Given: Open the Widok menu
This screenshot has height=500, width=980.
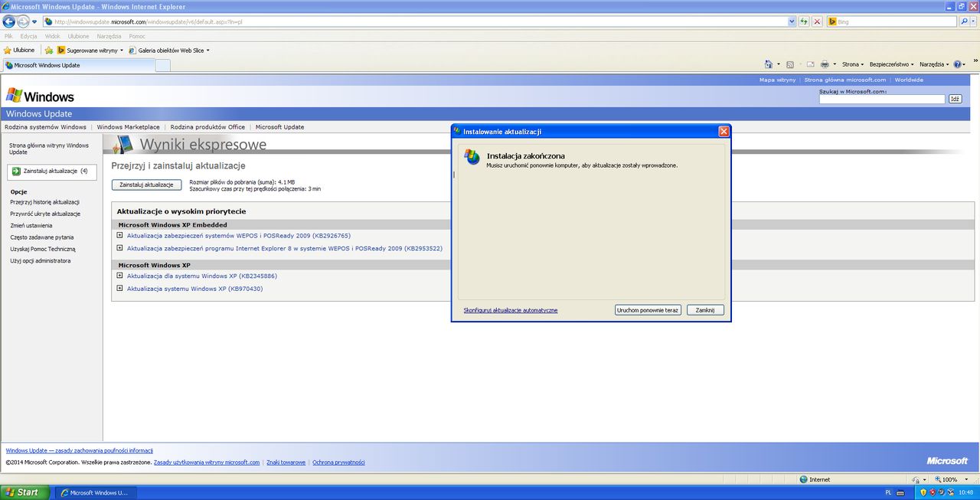Looking at the screenshot, I should (x=52, y=36).
